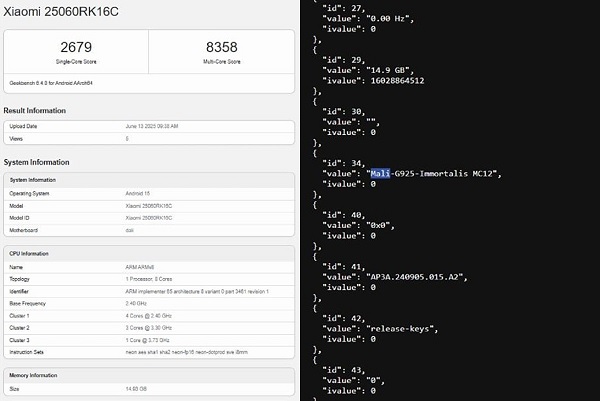Image resolution: width=600 pixels, height=401 pixels.
Task: Click the System Information table header
Action: (32, 180)
